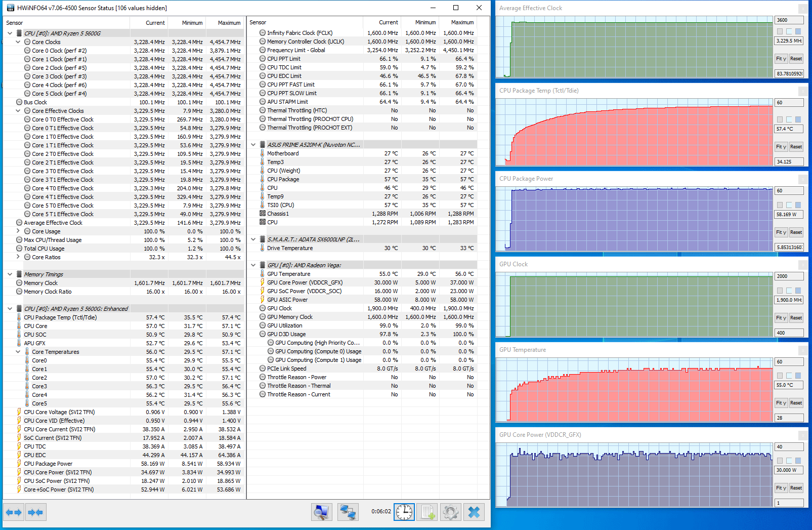Screen dimensions: 812x530
Task: Select the CPU Package Power row
Action: 123,464
